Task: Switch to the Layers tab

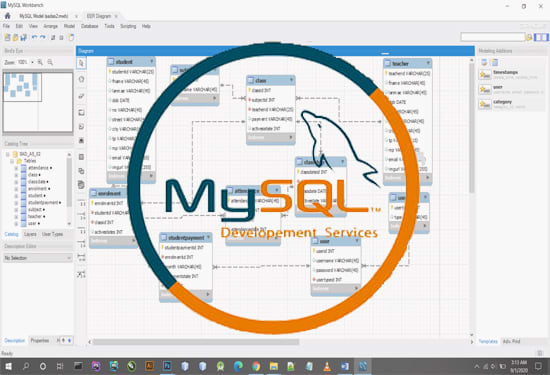Action: (30, 234)
